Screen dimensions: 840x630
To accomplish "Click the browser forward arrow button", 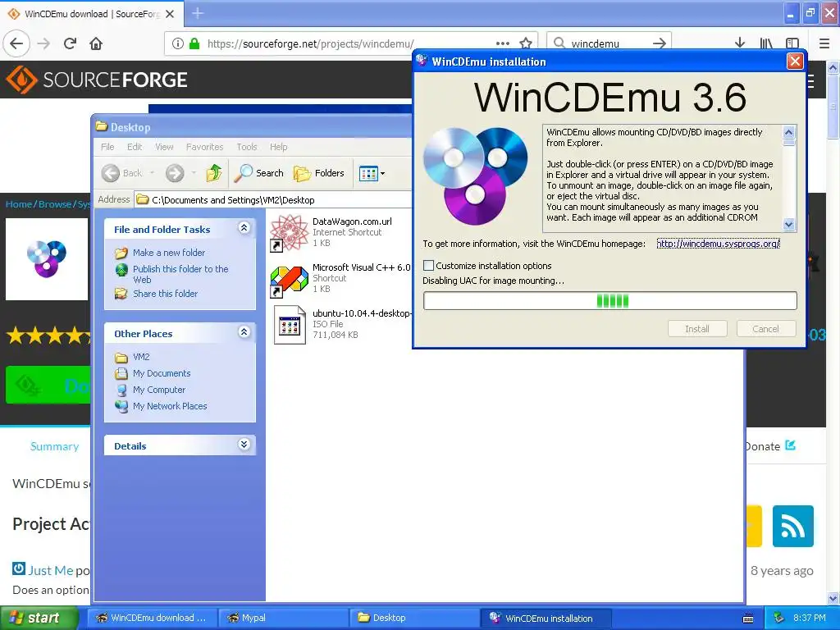I will tap(44, 43).
